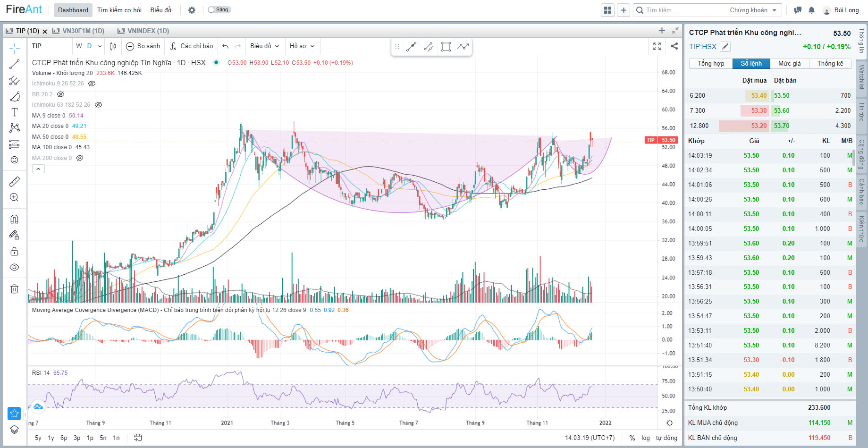Open the Hồ sơ dropdown
868x448 pixels.
[302, 46]
